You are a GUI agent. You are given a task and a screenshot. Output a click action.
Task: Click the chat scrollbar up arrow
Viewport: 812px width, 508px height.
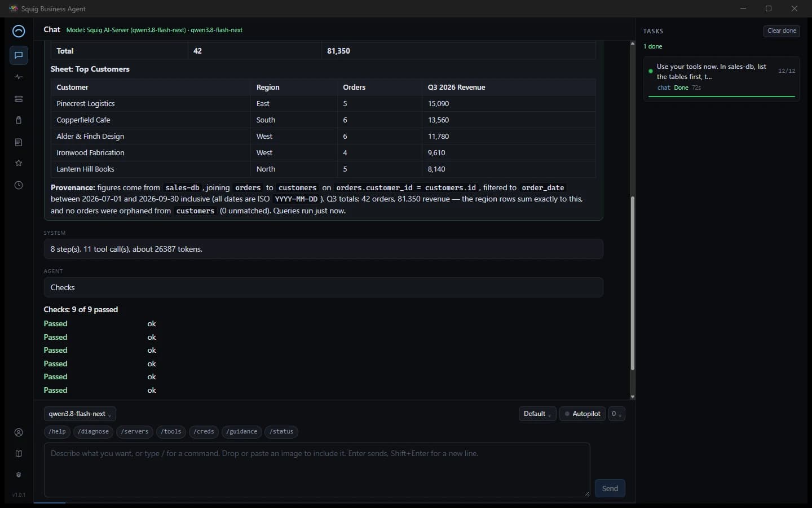pyautogui.click(x=633, y=43)
